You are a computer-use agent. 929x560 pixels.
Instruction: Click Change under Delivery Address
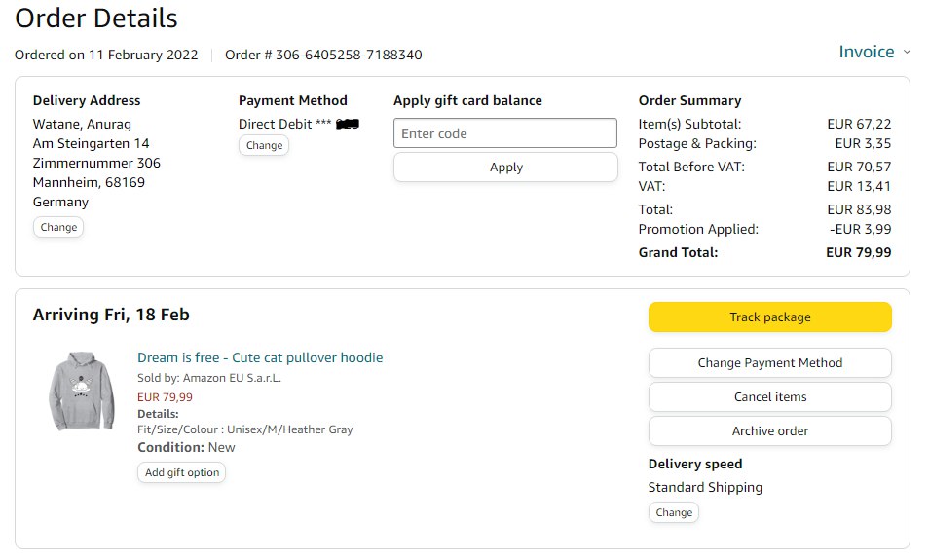click(x=58, y=227)
